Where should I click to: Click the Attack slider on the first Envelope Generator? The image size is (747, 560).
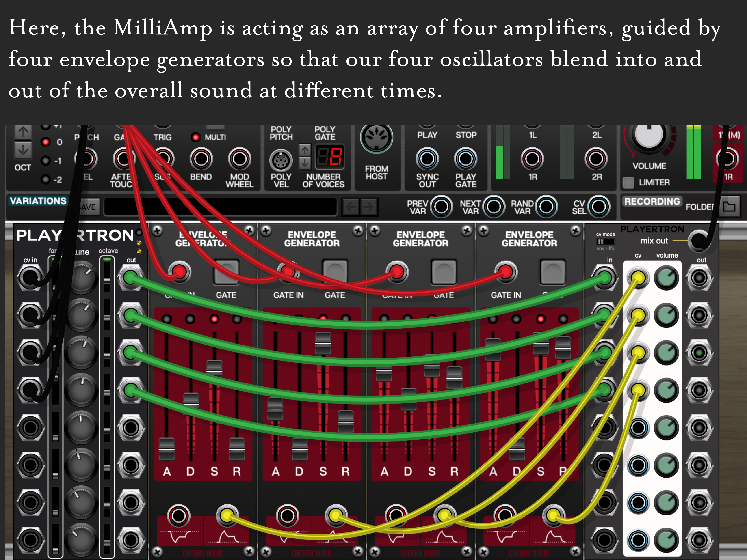(x=167, y=449)
